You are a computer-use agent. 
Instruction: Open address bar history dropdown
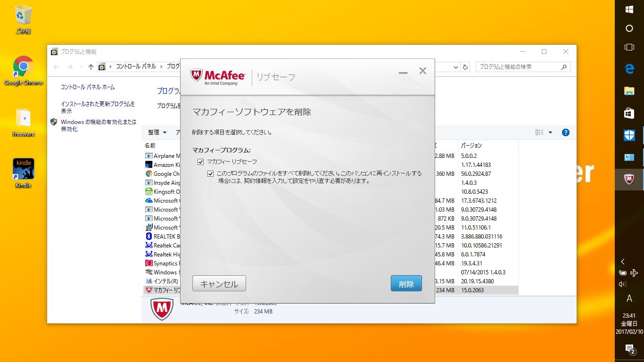(x=456, y=67)
